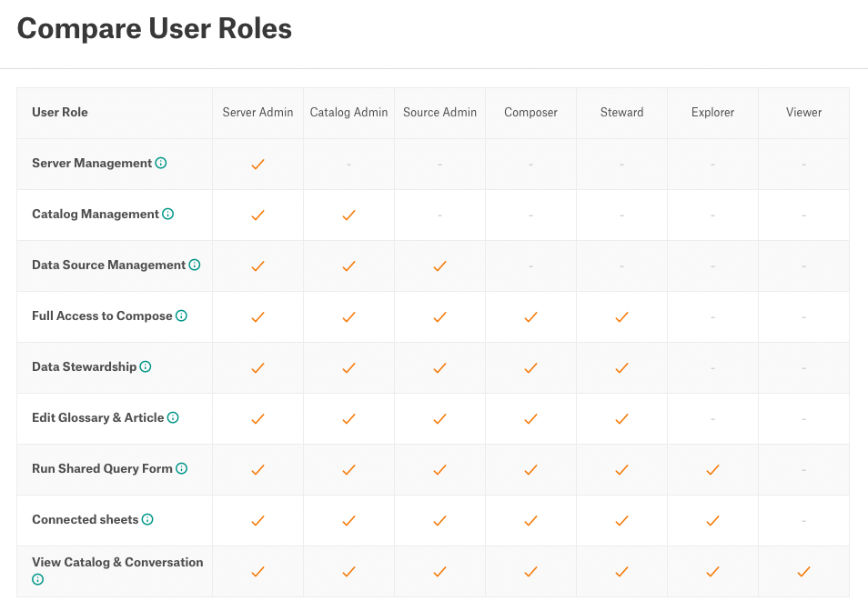Open info icon beside Full Access to Compose
Image resolution: width=868 pixels, height=611 pixels.
(182, 316)
